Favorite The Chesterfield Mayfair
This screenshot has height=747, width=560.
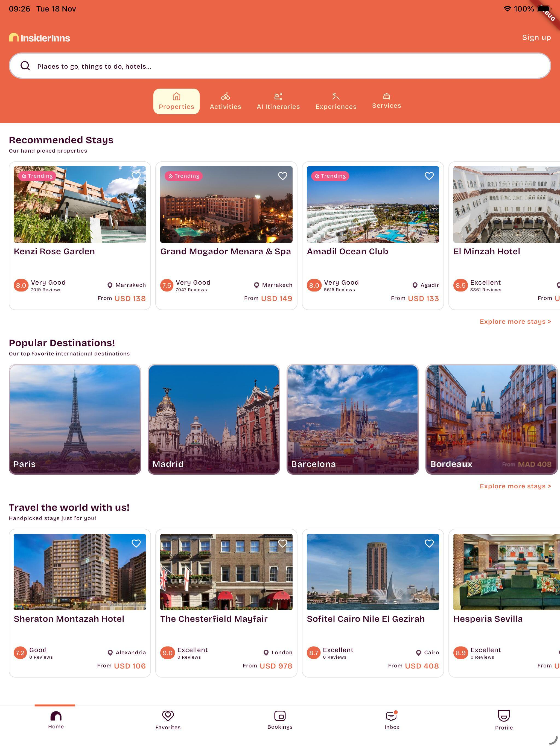click(x=283, y=543)
